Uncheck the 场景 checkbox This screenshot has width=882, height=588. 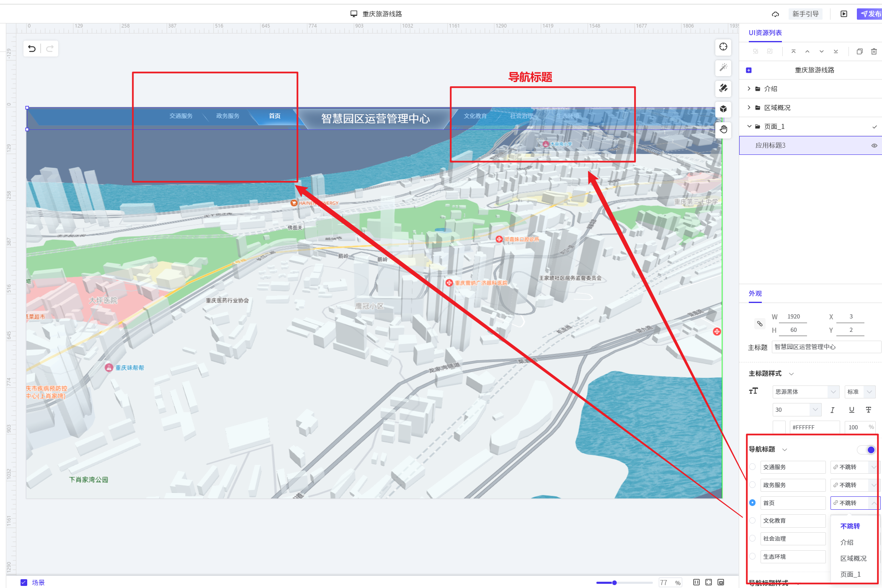24,583
